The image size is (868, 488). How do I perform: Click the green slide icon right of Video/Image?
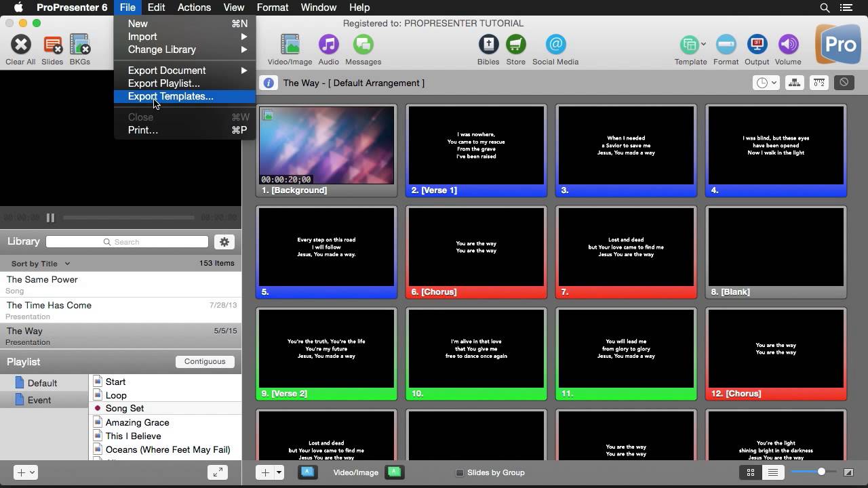(x=395, y=472)
